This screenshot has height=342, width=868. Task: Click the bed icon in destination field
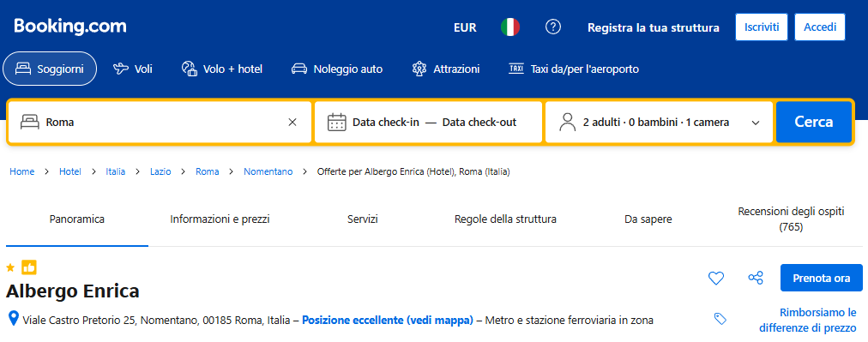pos(30,123)
